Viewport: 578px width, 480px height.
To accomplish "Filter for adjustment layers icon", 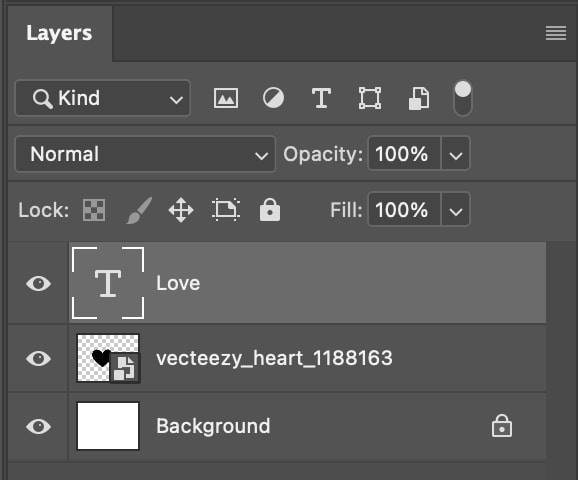I will pos(273,98).
